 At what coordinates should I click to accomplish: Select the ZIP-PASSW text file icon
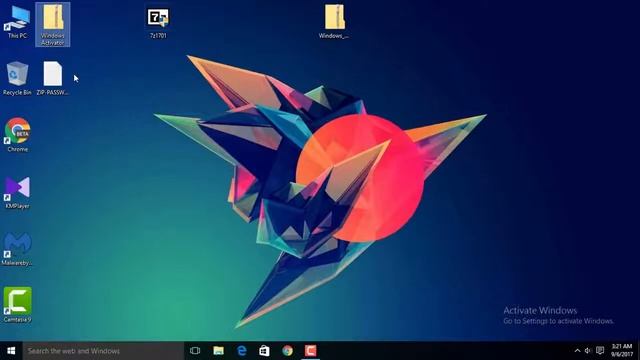pos(53,78)
